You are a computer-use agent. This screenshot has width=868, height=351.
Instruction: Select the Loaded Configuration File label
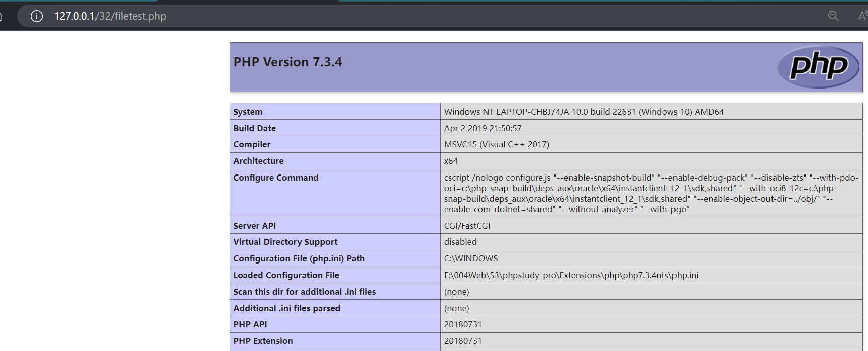(x=286, y=275)
